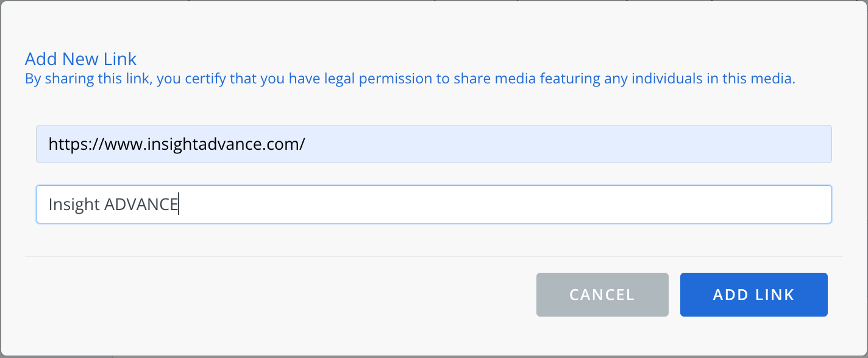Focus the Insight ADVANCE title field
This screenshot has height=358, width=868.
(x=434, y=204)
